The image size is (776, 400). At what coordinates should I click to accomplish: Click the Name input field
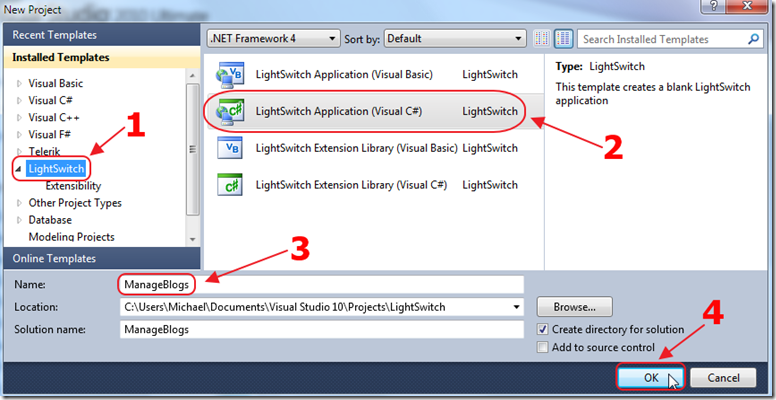tap(322, 284)
